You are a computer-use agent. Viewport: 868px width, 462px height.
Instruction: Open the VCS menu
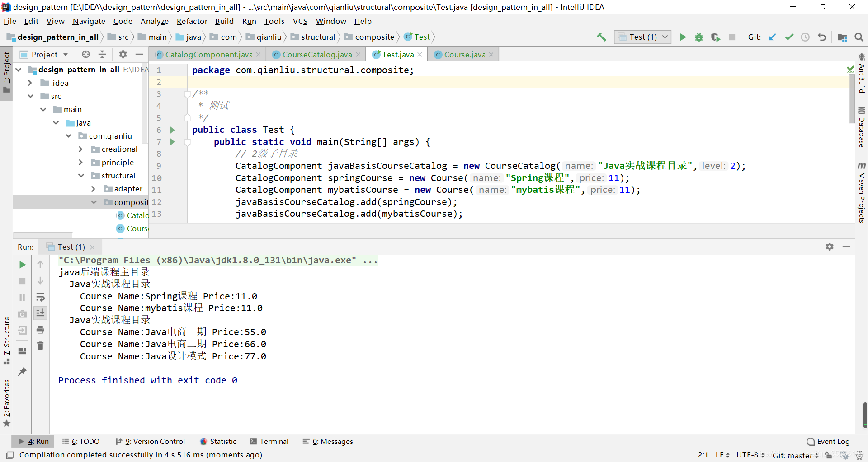300,21
